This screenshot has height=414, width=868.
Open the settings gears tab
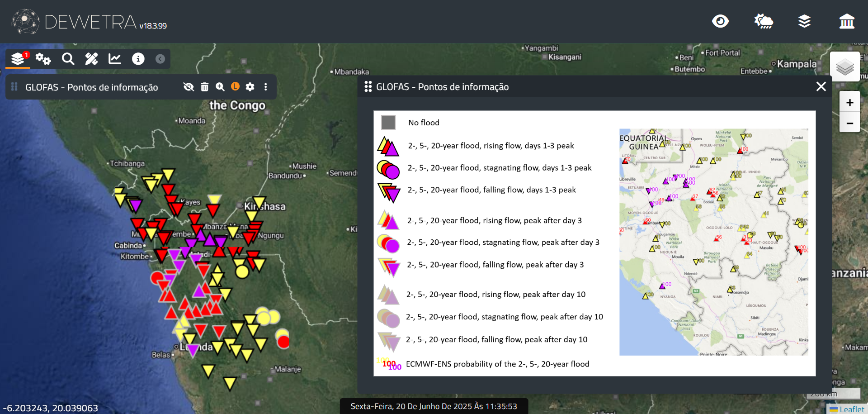pos(43,59)
